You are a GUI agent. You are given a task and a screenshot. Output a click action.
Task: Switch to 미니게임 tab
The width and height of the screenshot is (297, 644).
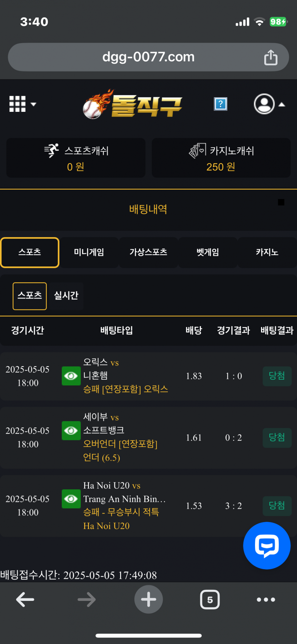pos(89,252)
